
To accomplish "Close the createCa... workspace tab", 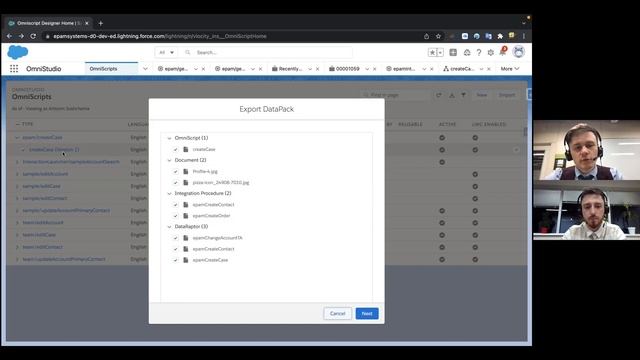I will (489, 69).
